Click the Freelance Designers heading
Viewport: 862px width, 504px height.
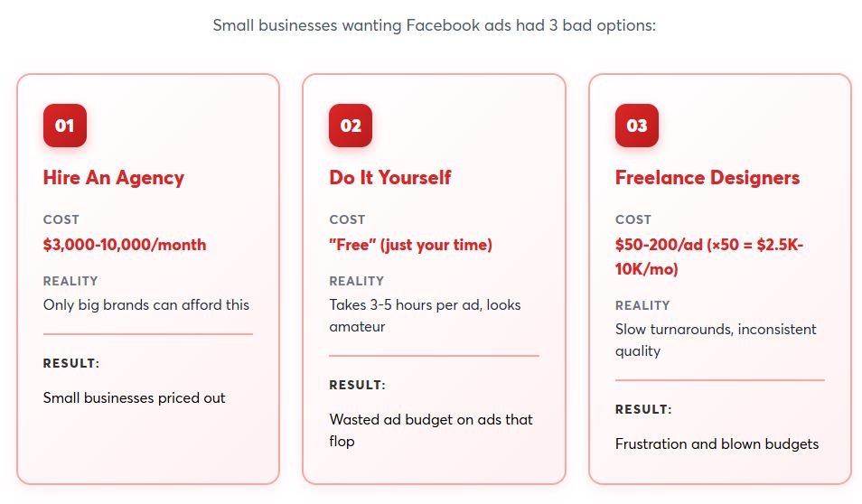(x=707, y=177)
